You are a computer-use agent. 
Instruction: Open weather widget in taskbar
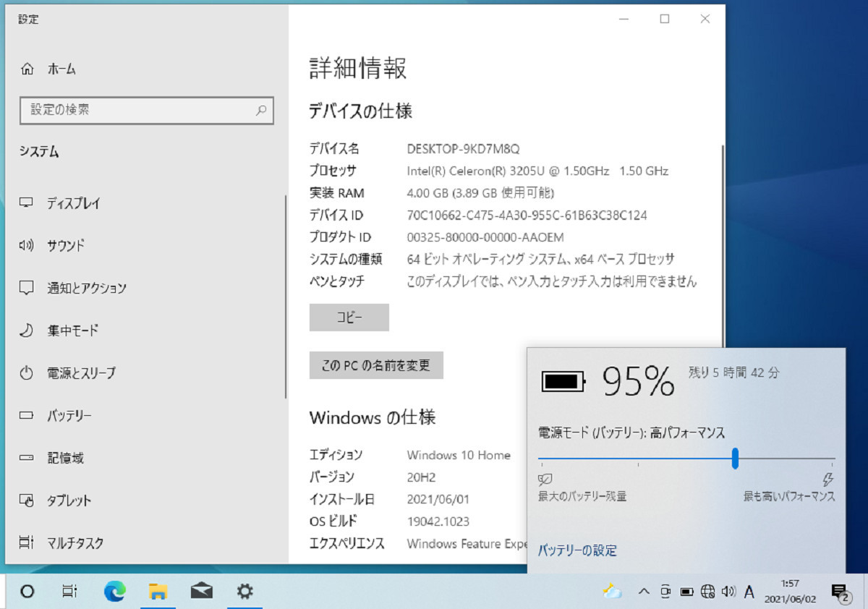pos(613,592)
